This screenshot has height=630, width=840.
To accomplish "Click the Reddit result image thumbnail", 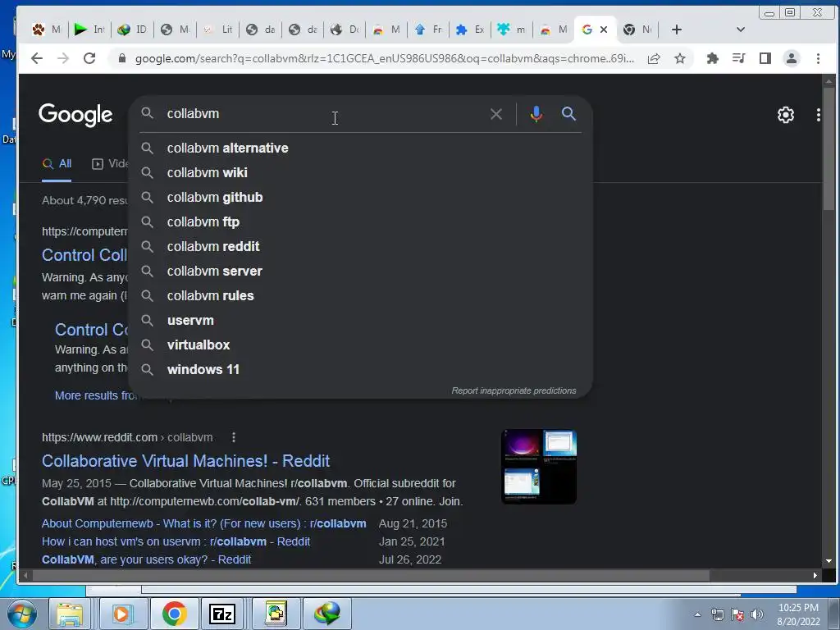I will pyautogui.click(x=539, y=467).
